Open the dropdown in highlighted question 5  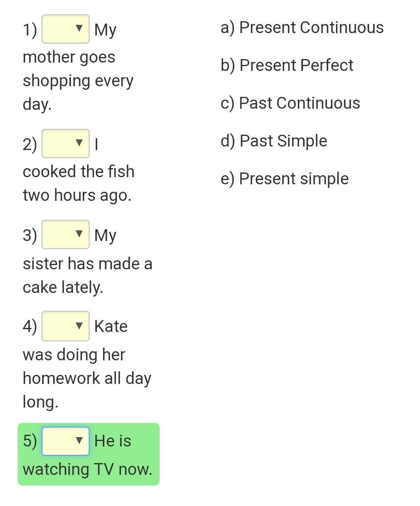pos(65,441)
